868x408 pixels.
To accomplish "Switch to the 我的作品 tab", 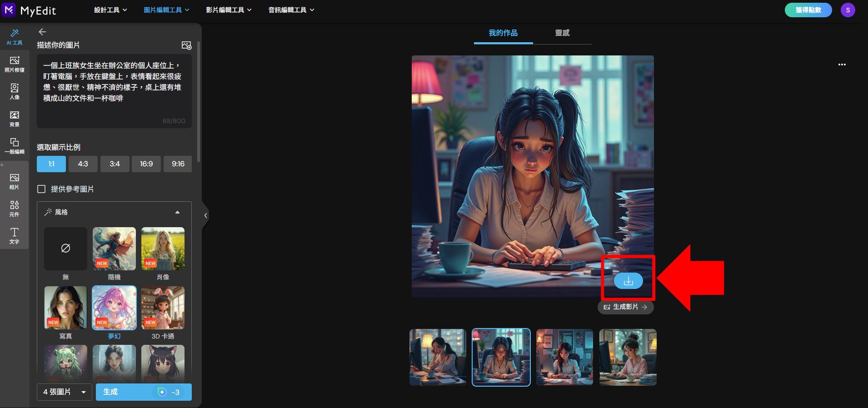I will (503, 33).
